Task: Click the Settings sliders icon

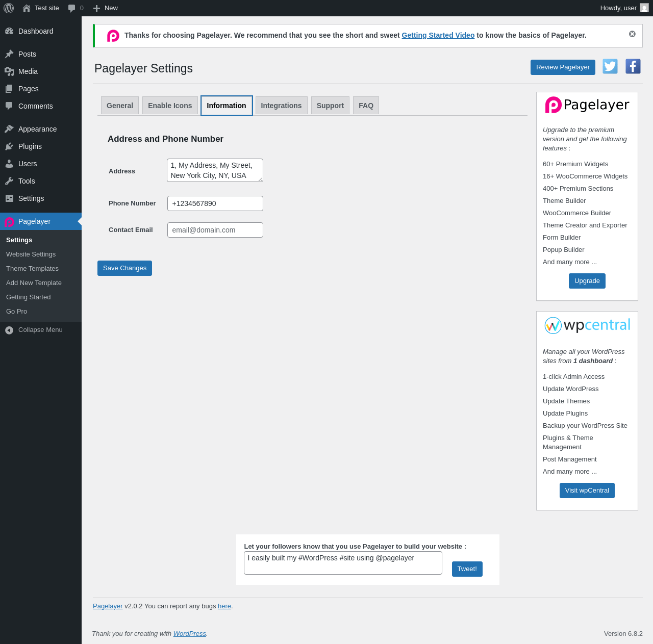Action: coord(9,198)
